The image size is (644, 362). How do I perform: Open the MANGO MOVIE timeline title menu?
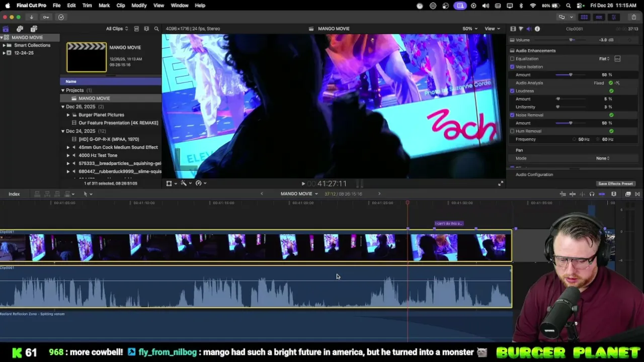click(299, 194)
